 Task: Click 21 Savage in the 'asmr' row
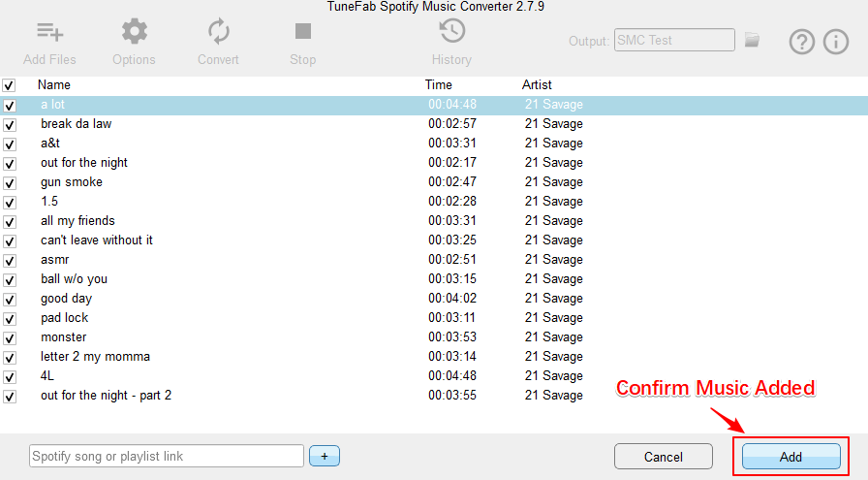pyautogui.click(x=553, y=260)
